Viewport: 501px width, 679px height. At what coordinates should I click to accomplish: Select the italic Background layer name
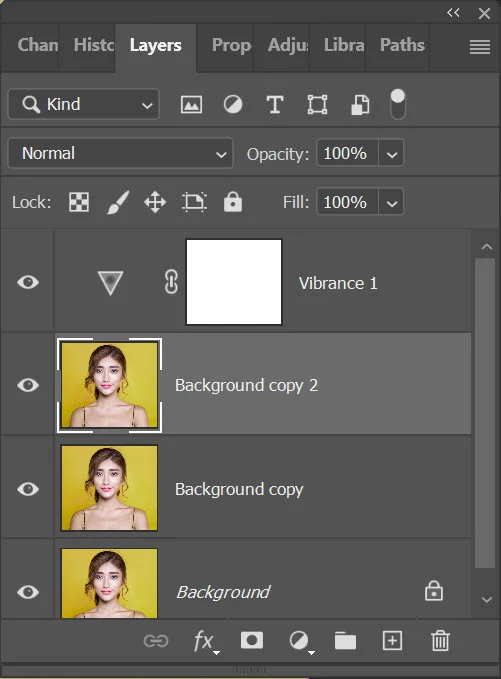(x=223, y=592)
